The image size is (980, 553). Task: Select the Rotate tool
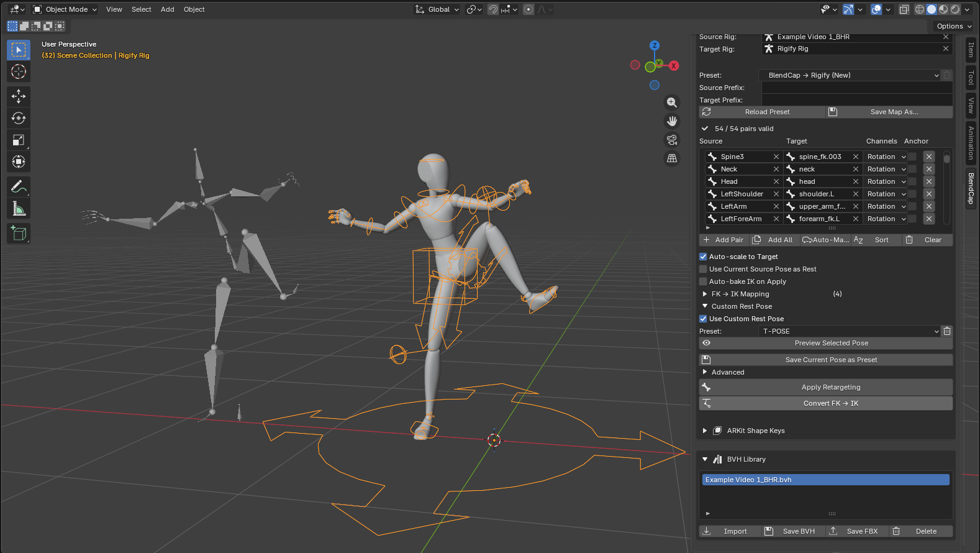(x=19, y=118)
